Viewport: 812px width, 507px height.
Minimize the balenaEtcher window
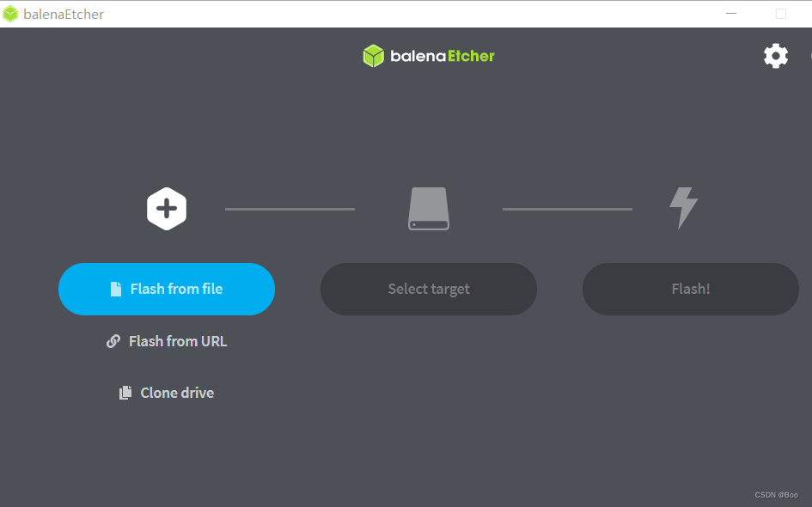731,14
